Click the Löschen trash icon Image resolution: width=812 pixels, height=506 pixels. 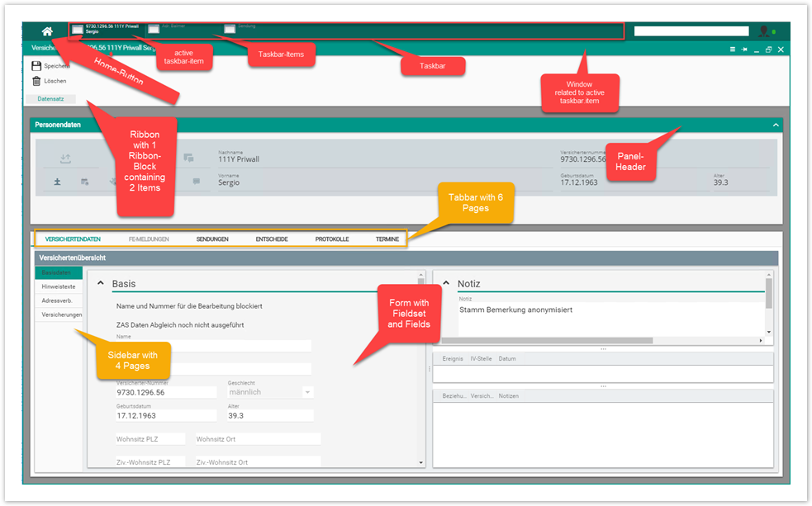tap(36, 81)
